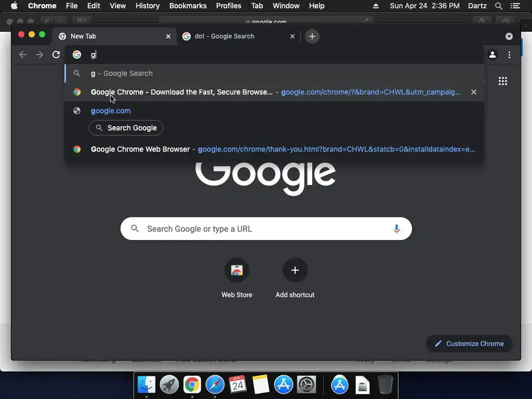Viewport: 532px width, 399px height.
Task: Go back using the back arrow
Action: (x=23, y=55)
